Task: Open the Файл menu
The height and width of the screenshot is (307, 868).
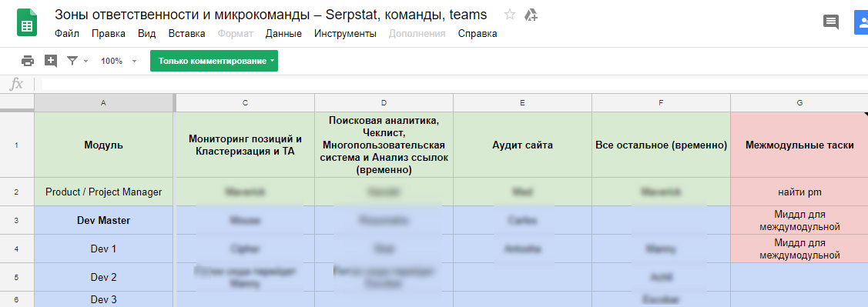Action: coord(67,33)
